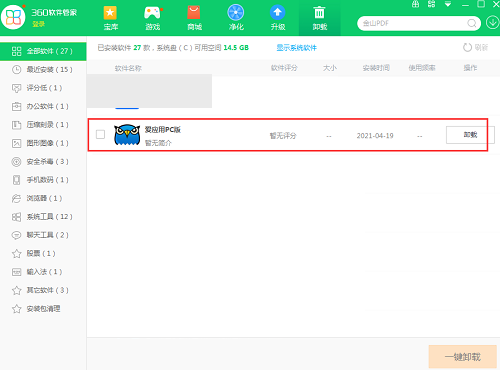Screen dimensions: 500x370
Task: Open 浏览器 (1) browser icon
Action: click(x=16, y=198)
